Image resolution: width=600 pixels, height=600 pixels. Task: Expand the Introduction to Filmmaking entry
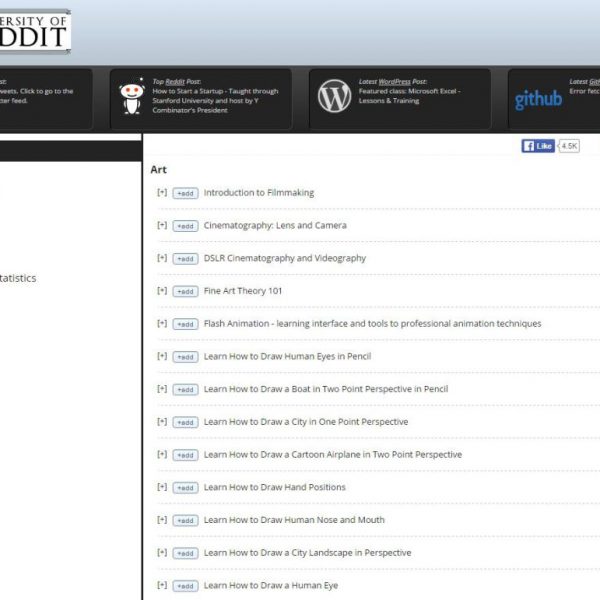[x=162, y=192]
